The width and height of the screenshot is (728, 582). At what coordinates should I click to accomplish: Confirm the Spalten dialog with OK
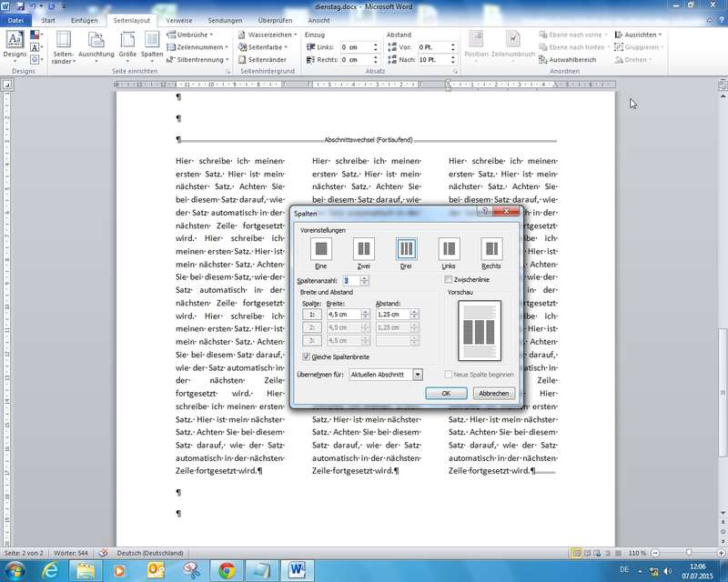pyautogui.click(x=446, y=393)
